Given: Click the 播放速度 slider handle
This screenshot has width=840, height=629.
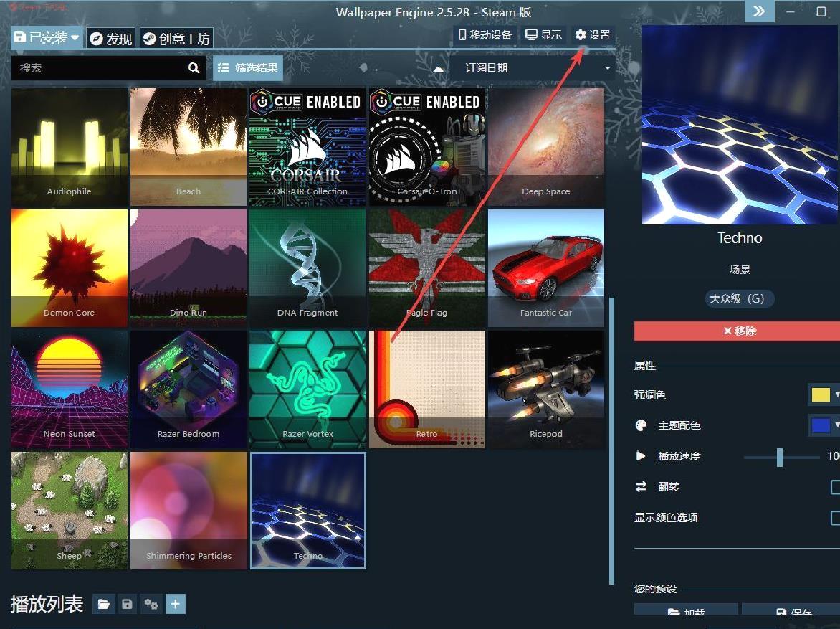Looking at the screenshot, I should click(780, 458).
